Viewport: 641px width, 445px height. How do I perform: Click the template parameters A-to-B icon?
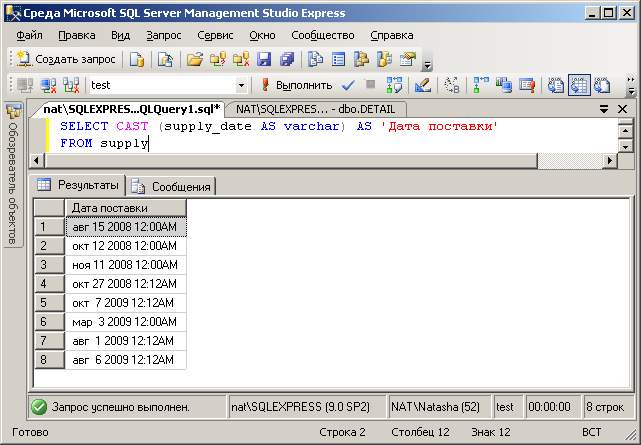(x=452, y=85)
